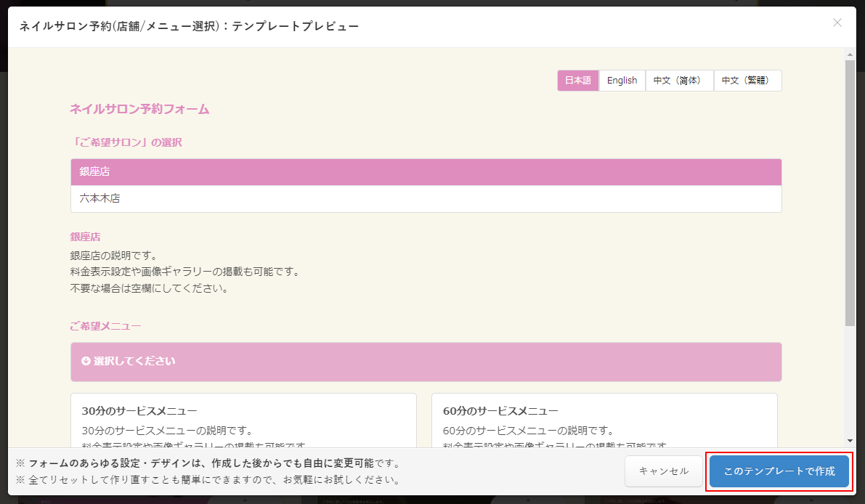Choose 銀座店 in the salon list
Screen dimensions: 865x504
[426, 172]
